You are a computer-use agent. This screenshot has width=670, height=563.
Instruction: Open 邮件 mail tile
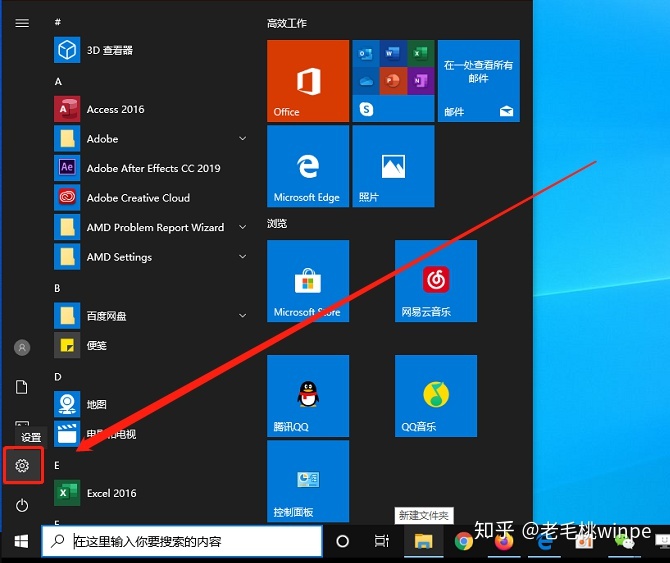(x=479, y=81)
